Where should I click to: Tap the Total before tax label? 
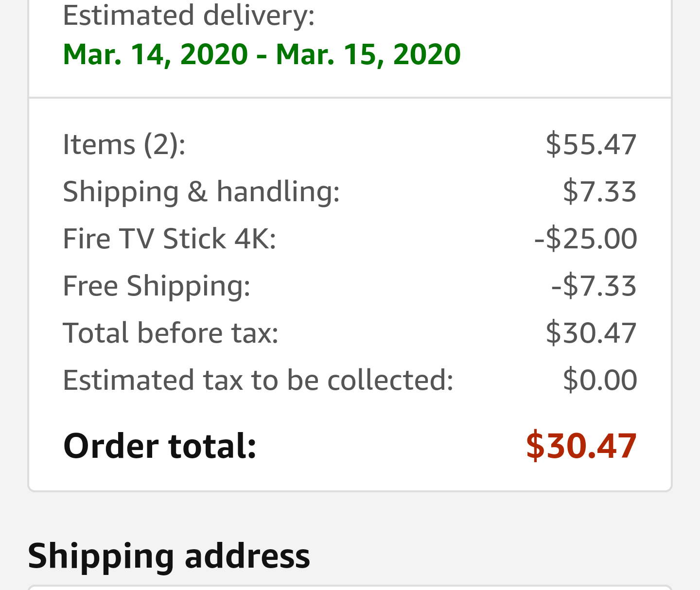point(171,333)
